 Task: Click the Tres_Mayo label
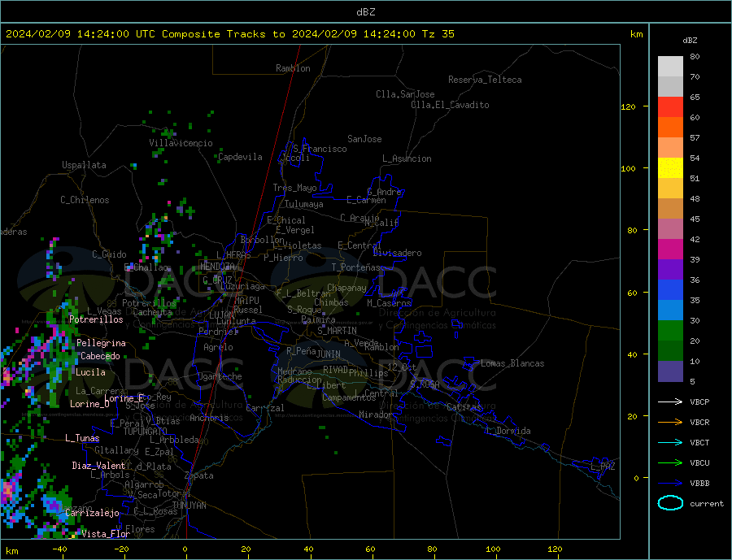click(294, 188)
